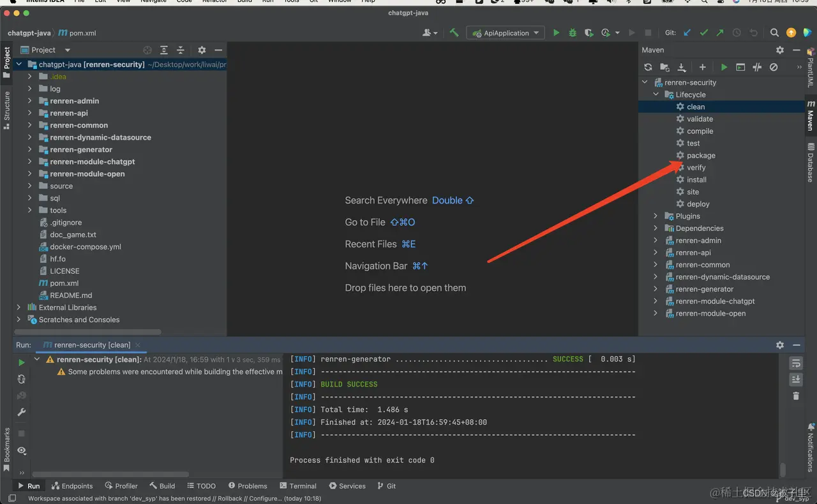The image size is (817, 504).
Task: Open the Services tool tab
Action: pyautogui.click(x=347, y=486)
